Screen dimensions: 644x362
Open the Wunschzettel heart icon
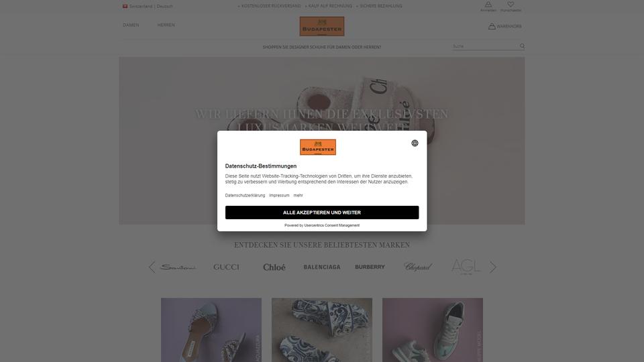tap(511, 5)
